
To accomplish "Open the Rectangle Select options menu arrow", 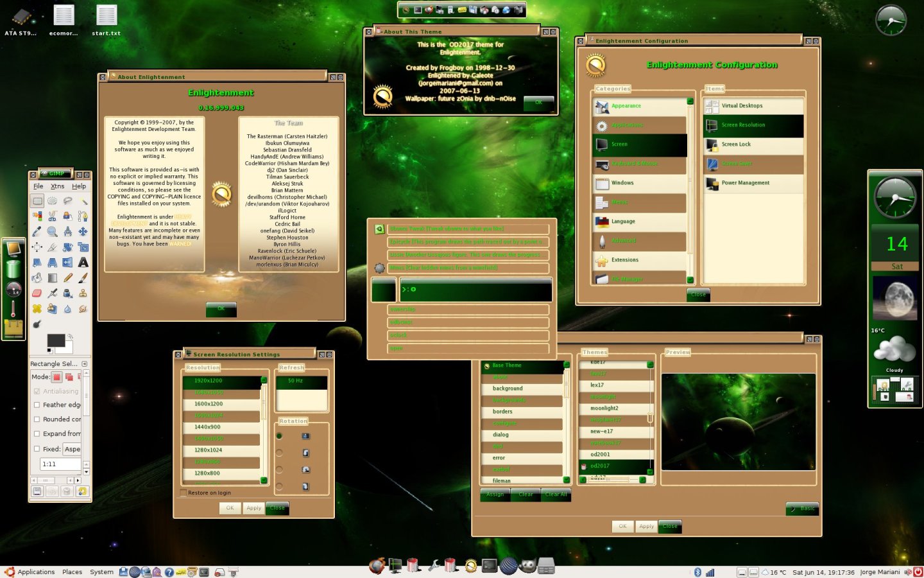I will (x=84, y=363).
